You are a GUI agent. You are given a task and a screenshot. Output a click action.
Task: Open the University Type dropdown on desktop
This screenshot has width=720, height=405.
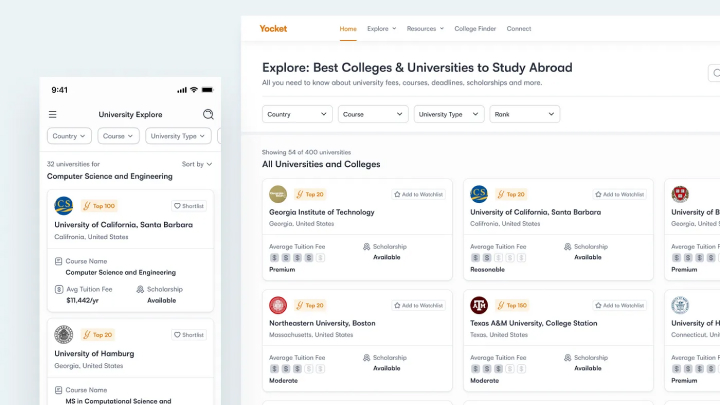pos(449,114)
